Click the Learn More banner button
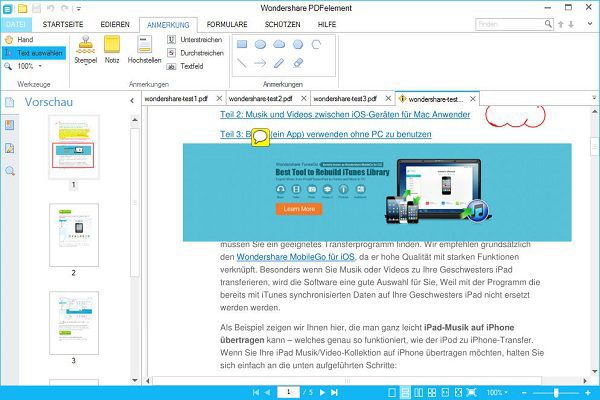 click(x=299, y=209)
